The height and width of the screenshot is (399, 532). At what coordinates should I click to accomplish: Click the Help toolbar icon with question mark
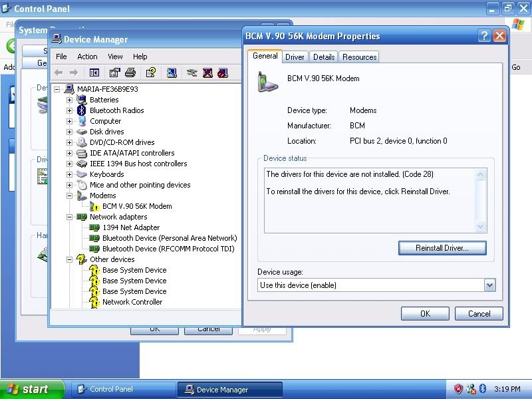point(151,73)
